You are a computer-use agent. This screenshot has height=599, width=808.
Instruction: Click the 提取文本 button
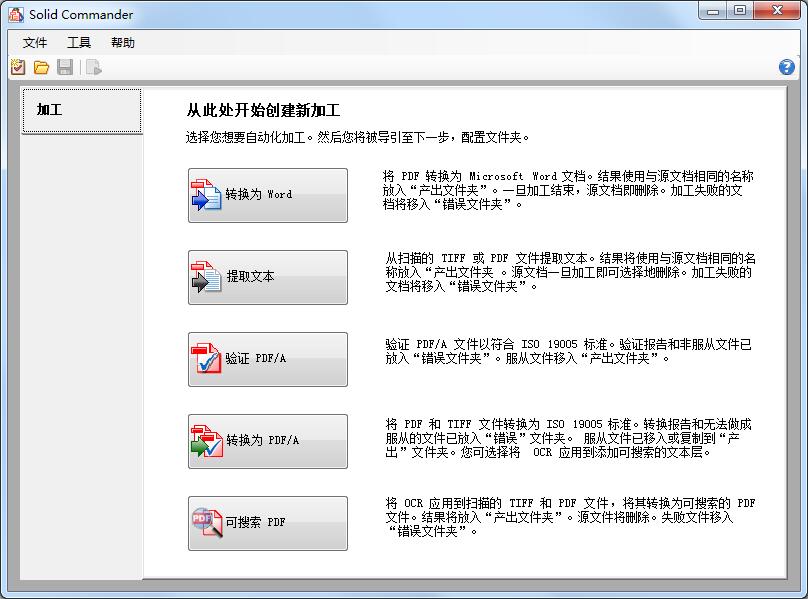click(268, 277)
